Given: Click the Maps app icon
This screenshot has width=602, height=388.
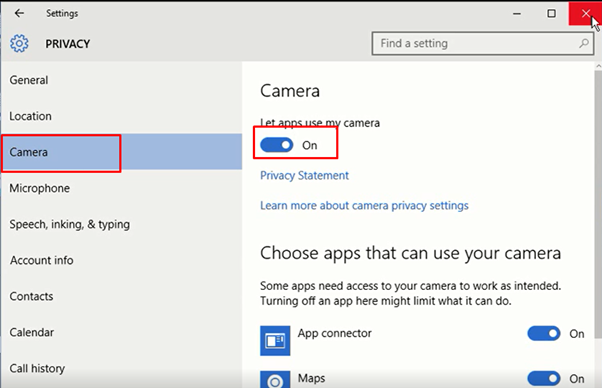Looking at the screenshot, I should click(x=275, y=379).
